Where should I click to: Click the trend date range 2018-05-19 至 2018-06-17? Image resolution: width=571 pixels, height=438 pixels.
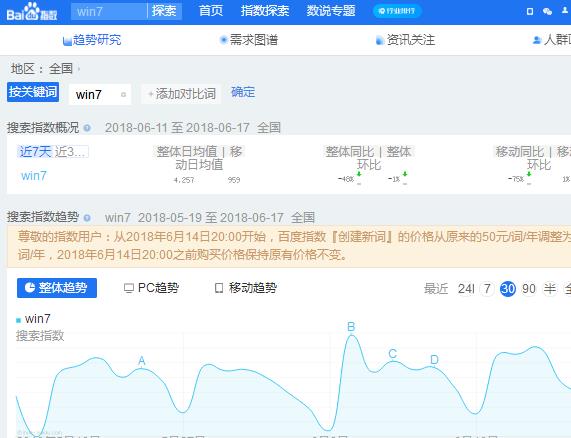(x=211, y=218)
